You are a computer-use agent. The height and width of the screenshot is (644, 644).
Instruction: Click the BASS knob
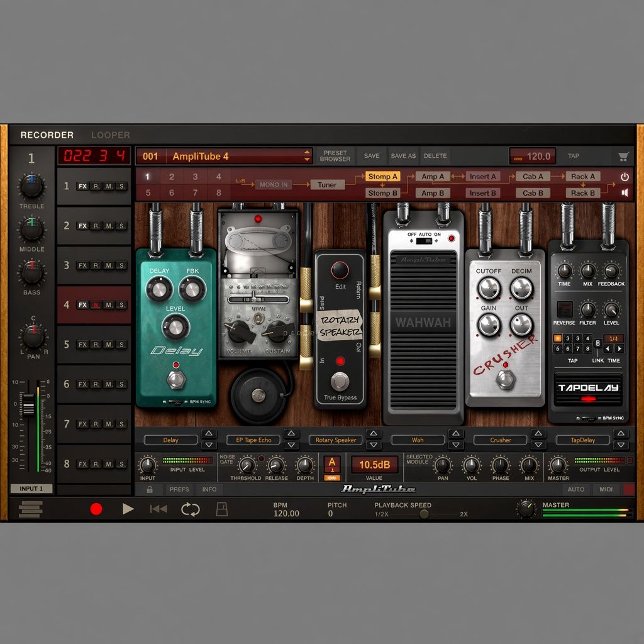(x=31, y=272)
